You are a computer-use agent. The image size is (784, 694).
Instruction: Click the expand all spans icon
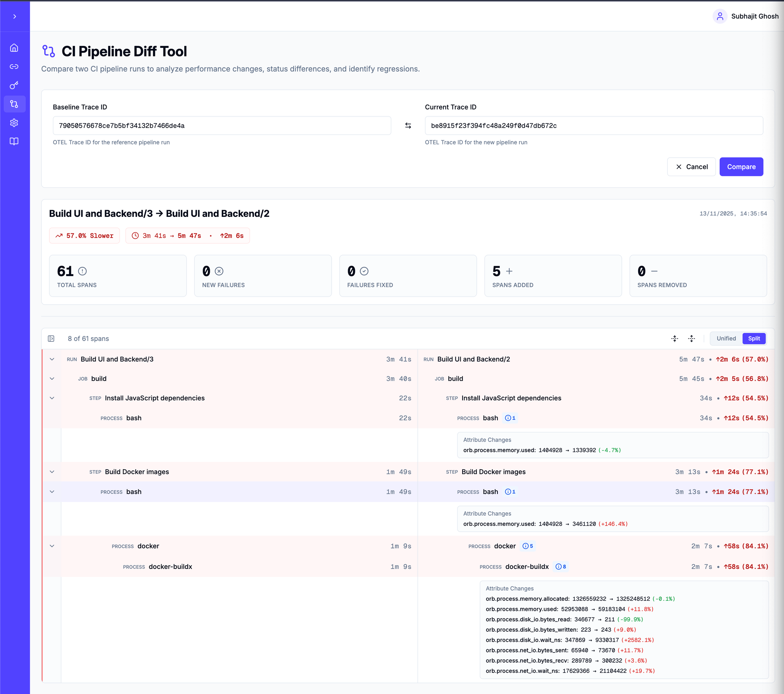click(x=691, y=338)
